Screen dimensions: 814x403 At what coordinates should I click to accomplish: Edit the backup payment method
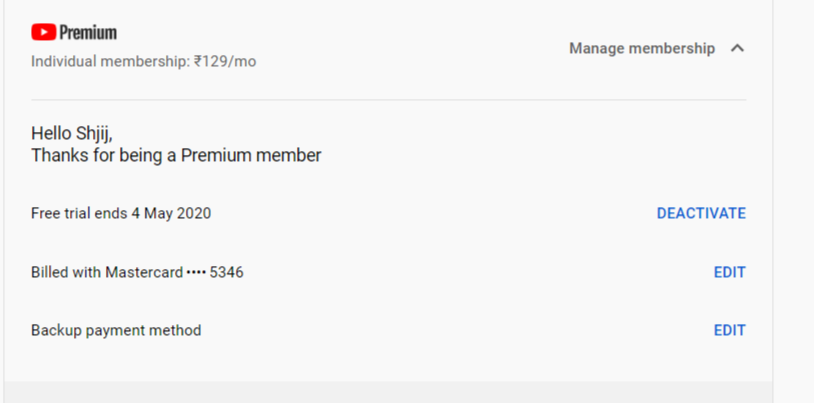[x=729, y=330]
